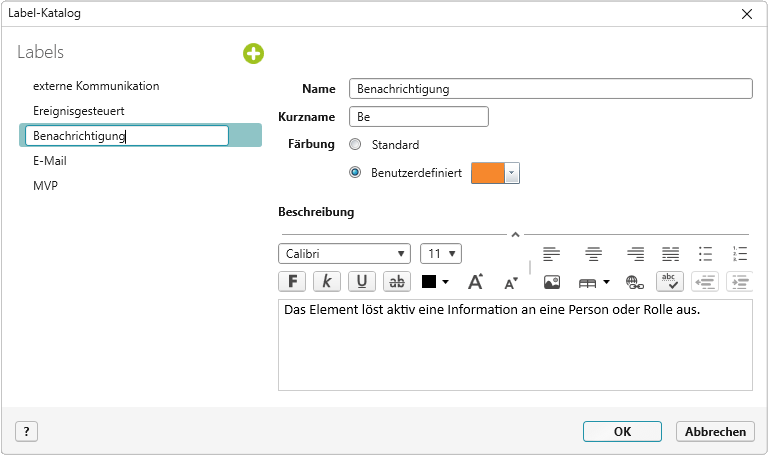Select the MVP label

pos(46,186)
